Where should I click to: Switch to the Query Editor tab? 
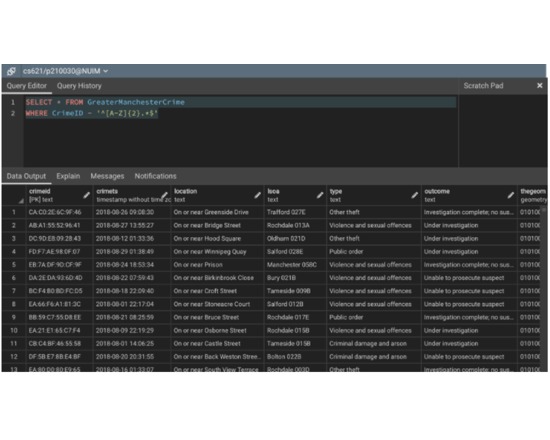point(27,86)
